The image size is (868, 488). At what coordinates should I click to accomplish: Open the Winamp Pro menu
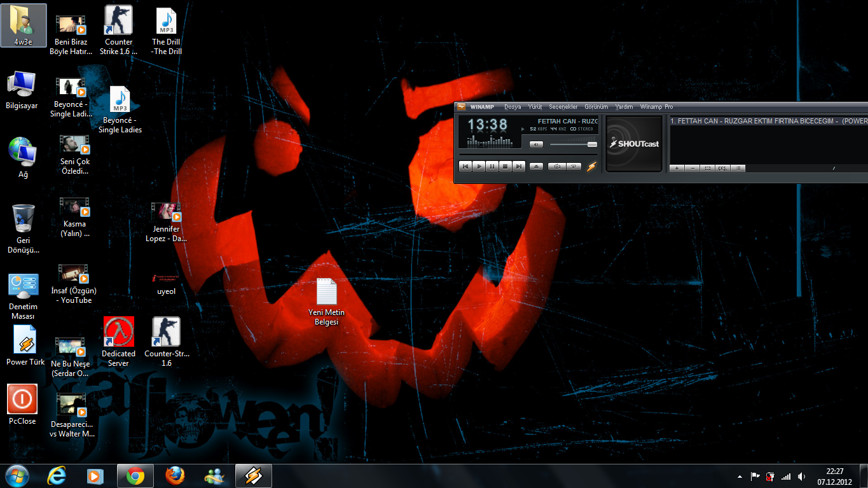[x=656, y=107]
